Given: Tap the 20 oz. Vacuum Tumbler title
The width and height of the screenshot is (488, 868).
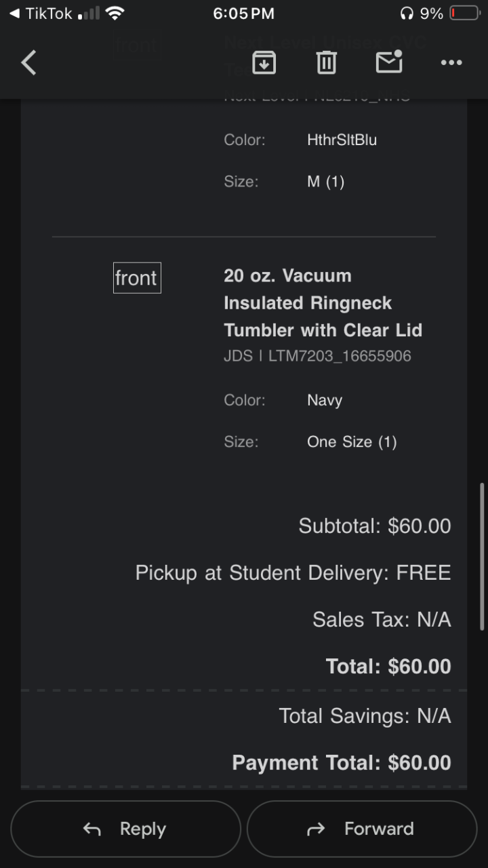Looking at the screenshot, I should pyautogui.click(x=323, y=302).
